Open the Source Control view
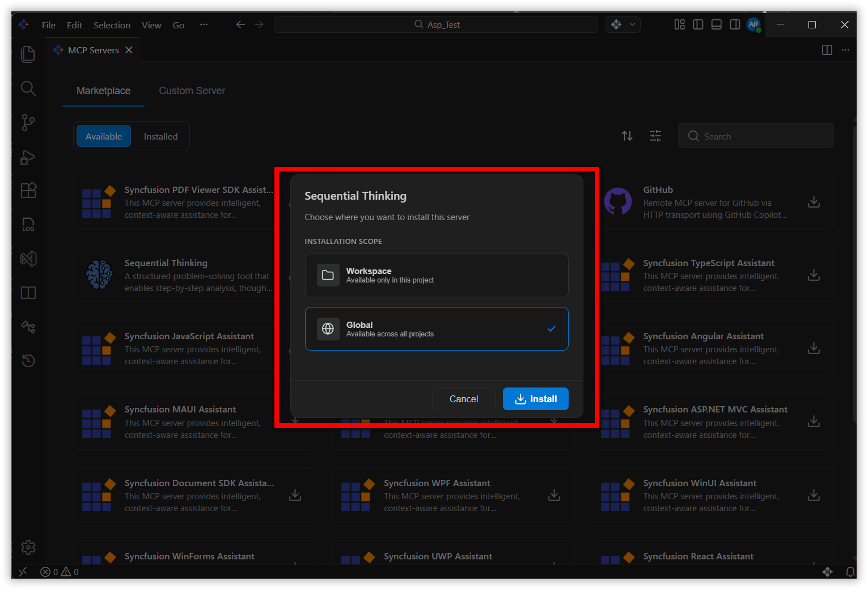Viewport: 868px width, 590px height. (x=28, y=123)
